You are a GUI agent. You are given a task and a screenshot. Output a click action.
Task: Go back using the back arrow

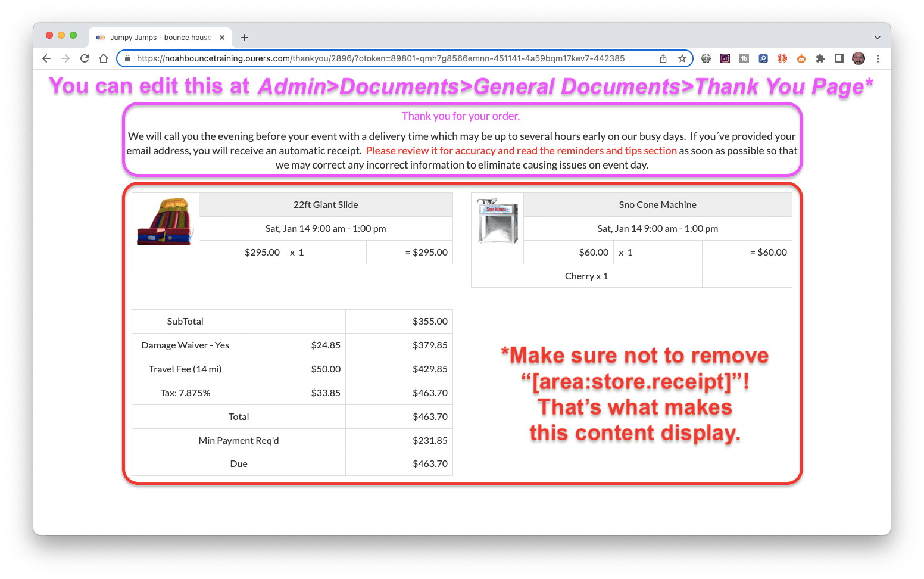tap(46, 58)
